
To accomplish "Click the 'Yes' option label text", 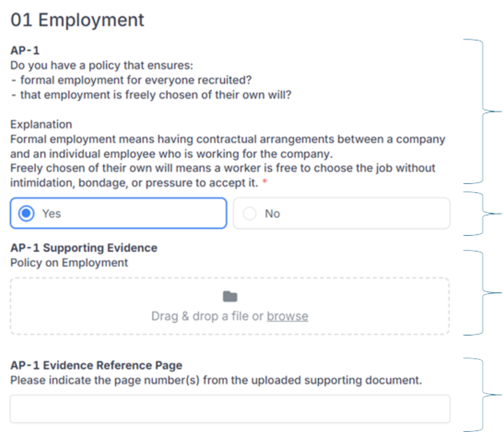I will [x=51, y=213].
